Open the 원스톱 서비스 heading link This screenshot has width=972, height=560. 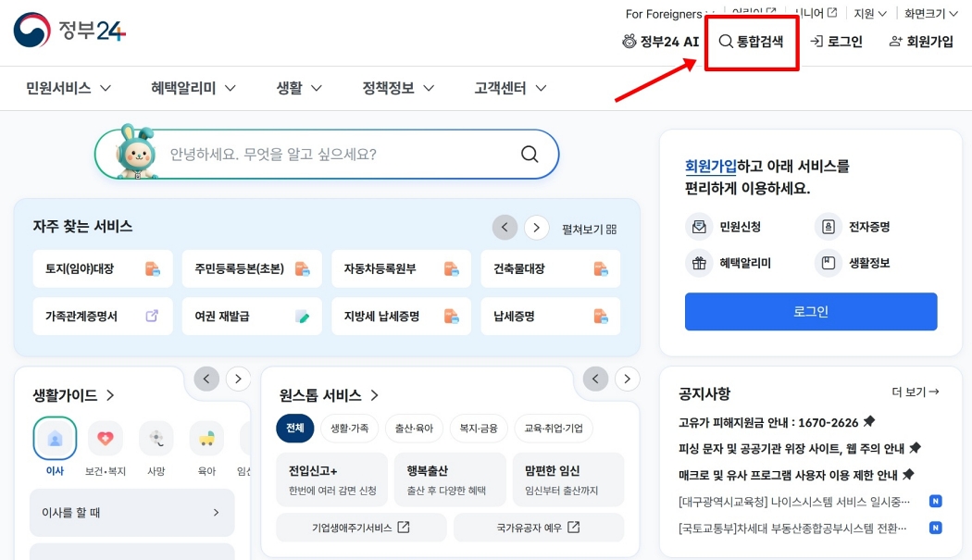tap(330, 395)
